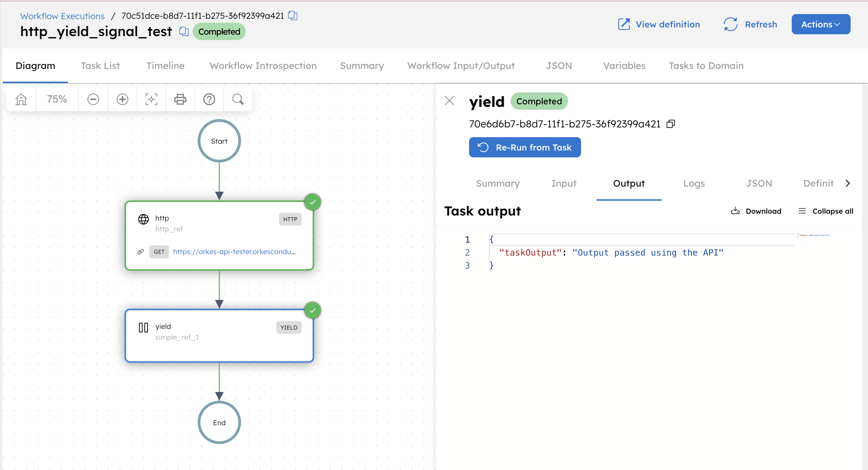Open the partially visible Definition tab
This screenshot has width=868, height=470.
pos(818,183)
